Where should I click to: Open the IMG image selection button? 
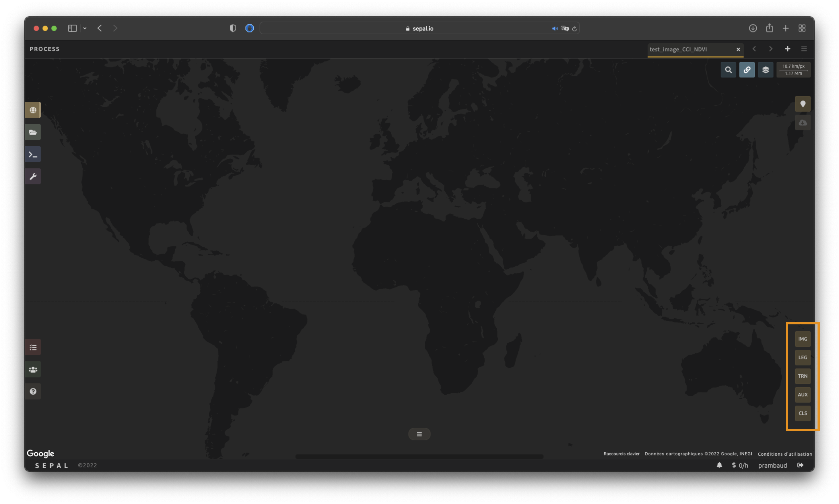coord(803,339)
